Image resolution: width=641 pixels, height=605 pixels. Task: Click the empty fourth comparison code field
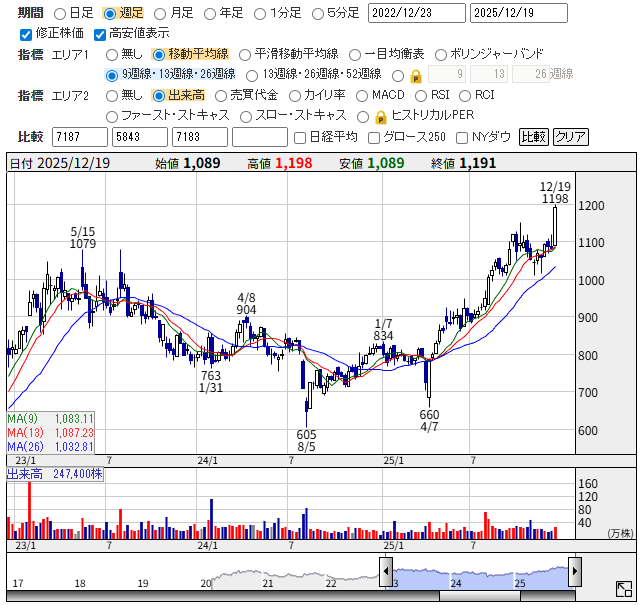(x=260, y=137)
